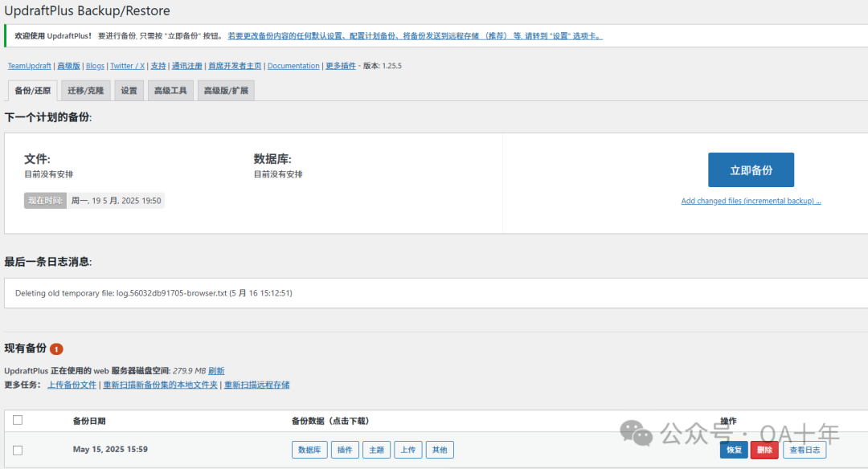
Task: Open the 迁移/克隆 tab
Action: (x=86, y=91)
